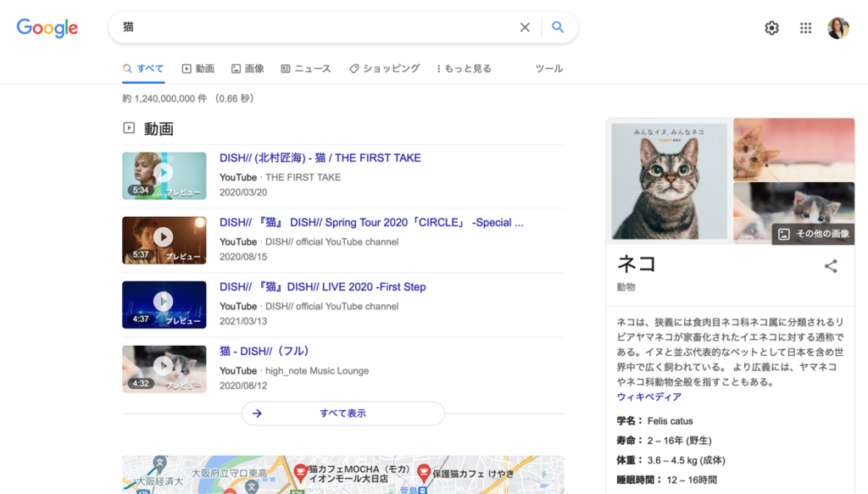Open the ツール options
This screenshot has height=494, width=868.
(x=549, y=69)
